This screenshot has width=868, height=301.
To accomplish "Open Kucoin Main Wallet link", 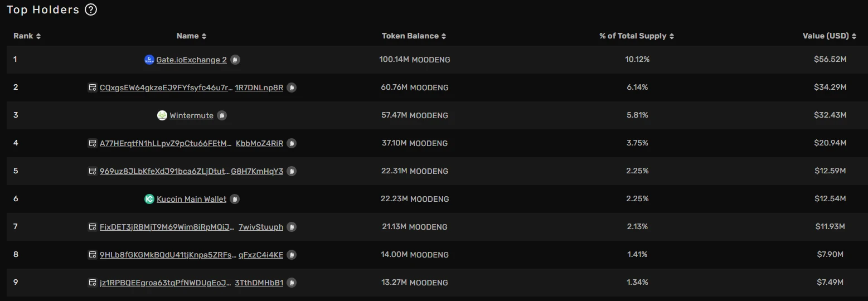I will [x=191, y=199].
